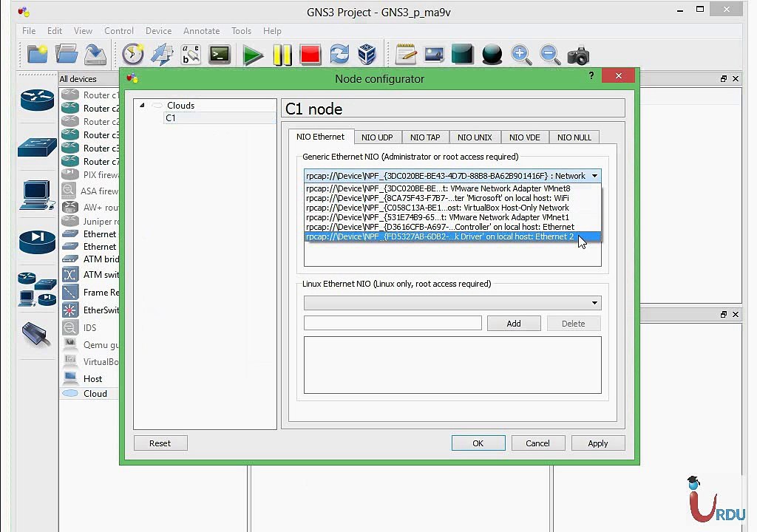Viewport: 757px width, 532px height.
Task: Click show interface labels toolbar icon
Action: 162,54
